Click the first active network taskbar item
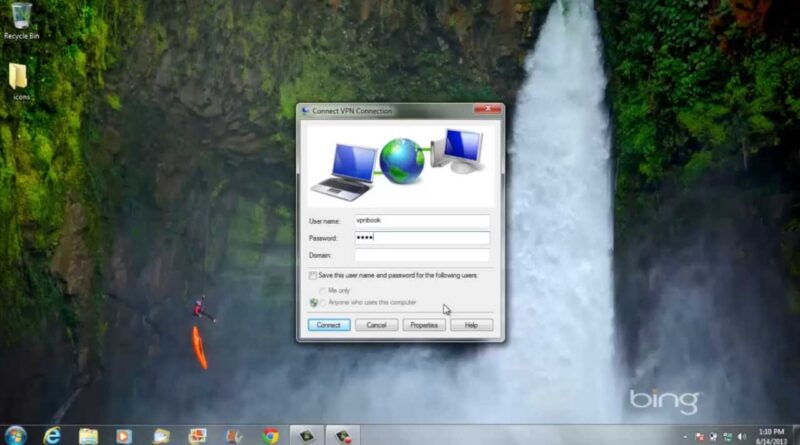This screenshot has height=445, width=800. pyautogui.click(x=307, y=436)
